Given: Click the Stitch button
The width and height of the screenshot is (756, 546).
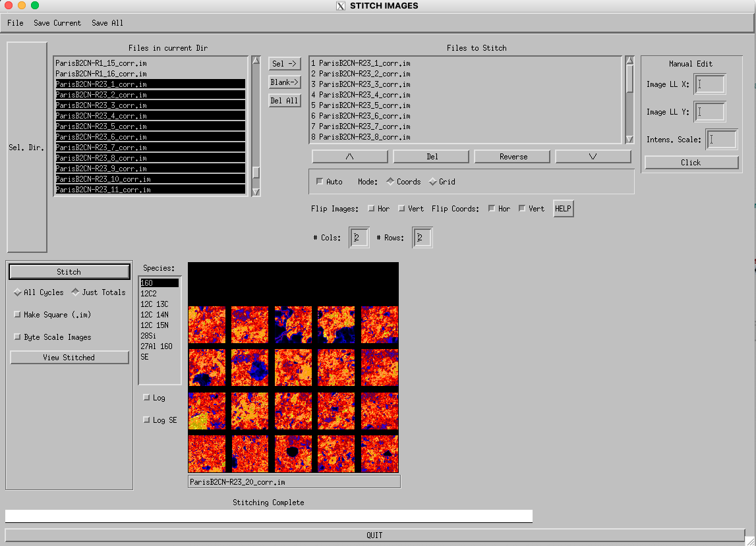Looking at the screenshot, I should 69,272.
